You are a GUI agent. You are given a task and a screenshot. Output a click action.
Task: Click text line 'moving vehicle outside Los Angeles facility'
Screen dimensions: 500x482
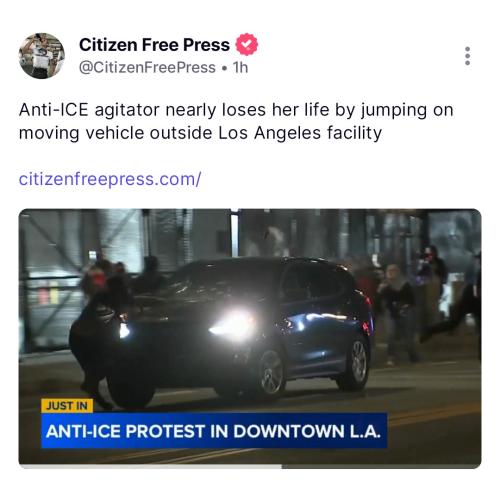[x=200, y=133]
